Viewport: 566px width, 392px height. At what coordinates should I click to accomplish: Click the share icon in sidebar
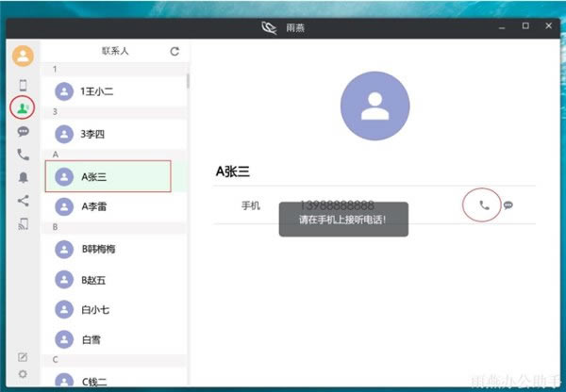[23, 200]
